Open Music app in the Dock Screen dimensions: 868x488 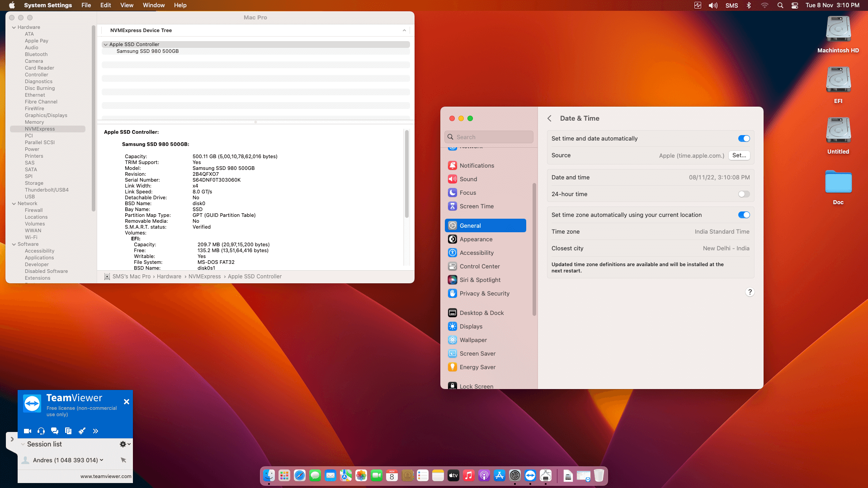pyautogui.click(x=469, y=475)
